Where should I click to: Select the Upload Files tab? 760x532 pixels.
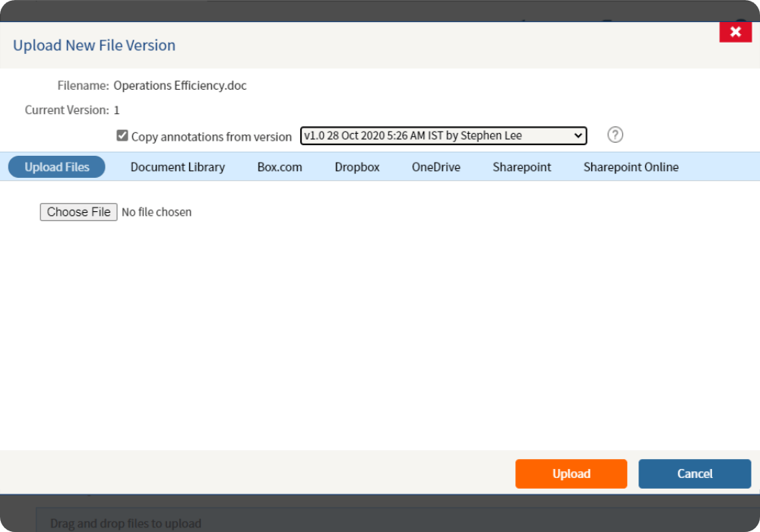(x=57, y=167)
